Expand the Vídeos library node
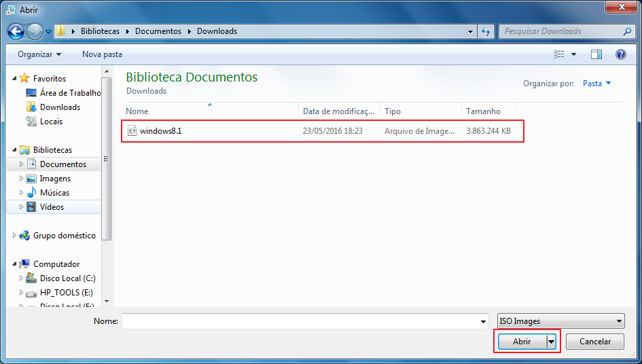Screen dimensions: 642x364 coord(21,207)
